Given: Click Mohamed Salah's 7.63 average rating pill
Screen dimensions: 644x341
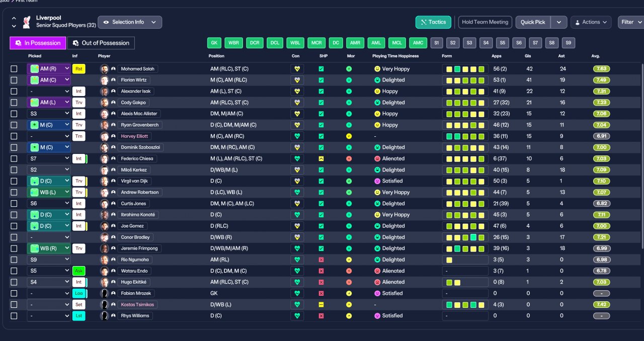Looking at the screenshot, I should point(601,69).
